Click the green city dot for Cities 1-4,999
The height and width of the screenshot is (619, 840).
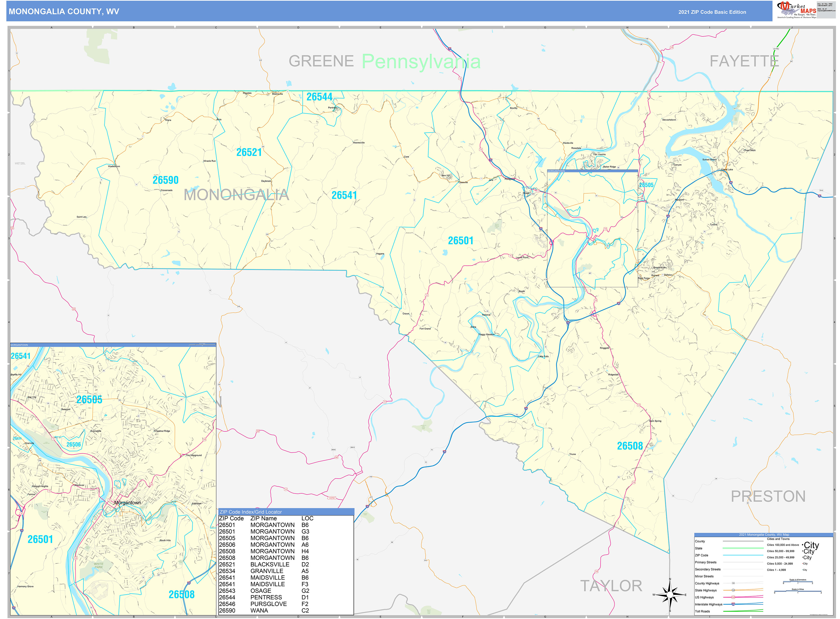pyautogui.click(x=802, y=569)
